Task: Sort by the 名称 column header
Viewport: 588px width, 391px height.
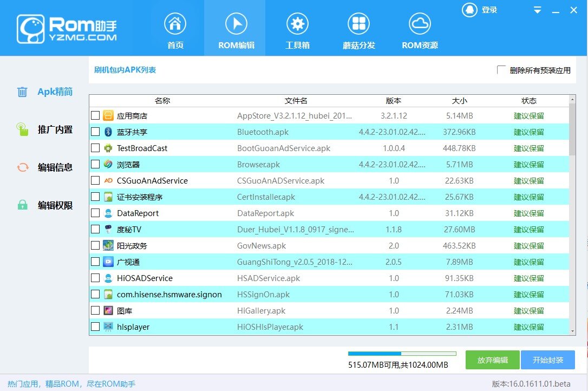Action: pos(162,101)
